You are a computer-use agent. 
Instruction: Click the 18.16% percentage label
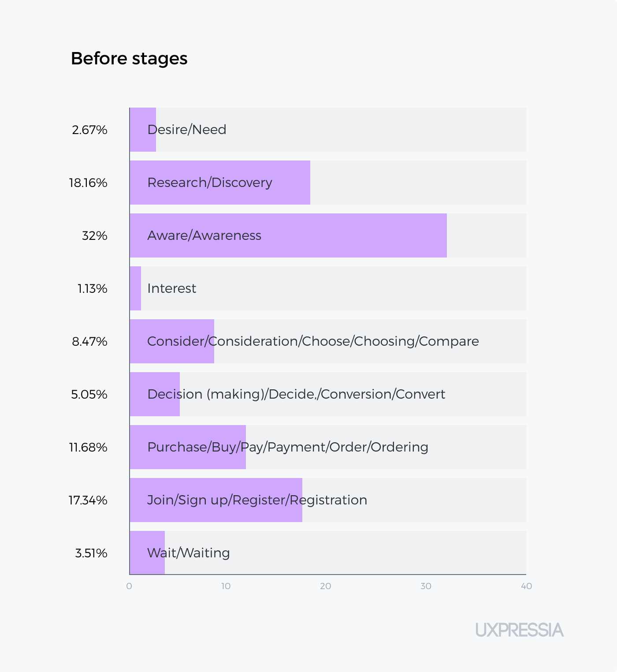click(x=88, y=183)
